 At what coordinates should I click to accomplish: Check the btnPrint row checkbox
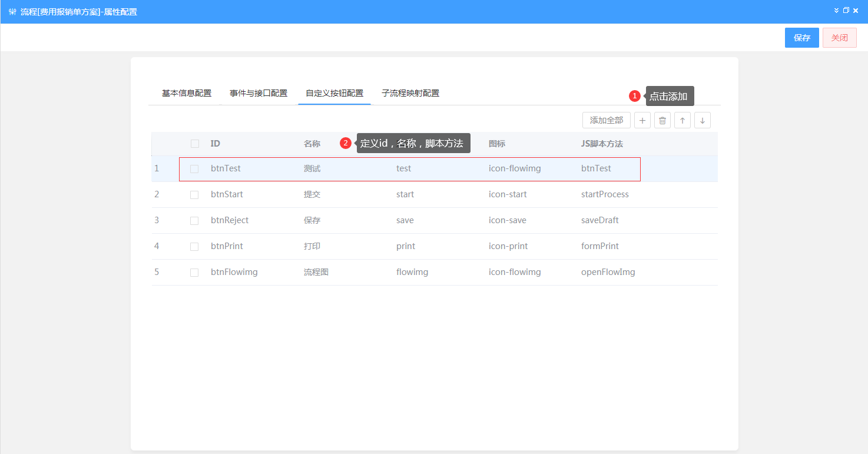[x=194, y=247]
